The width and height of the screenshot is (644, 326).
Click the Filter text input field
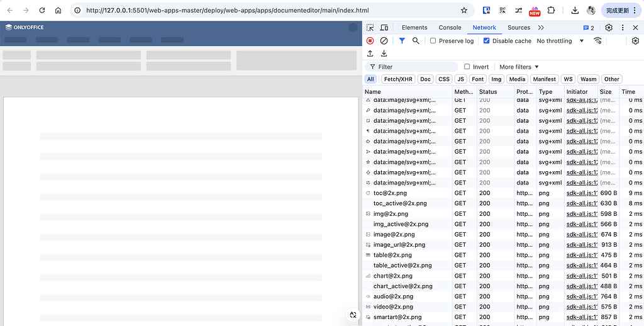point(411,67)
